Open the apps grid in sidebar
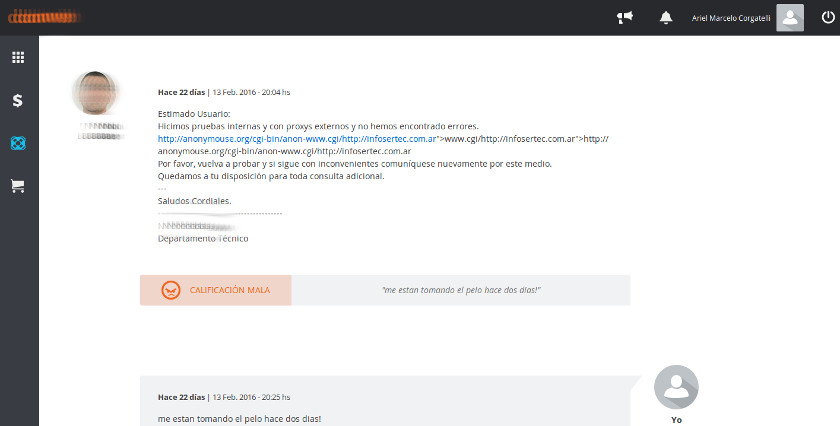Screen dimensions: 840x426 coord(18,57)
